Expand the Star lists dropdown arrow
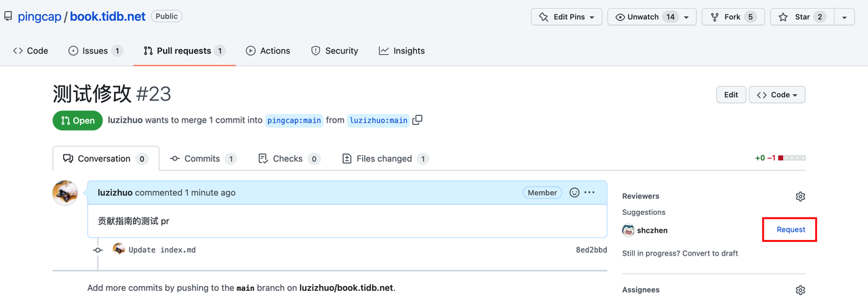 [x=844, y=17]
